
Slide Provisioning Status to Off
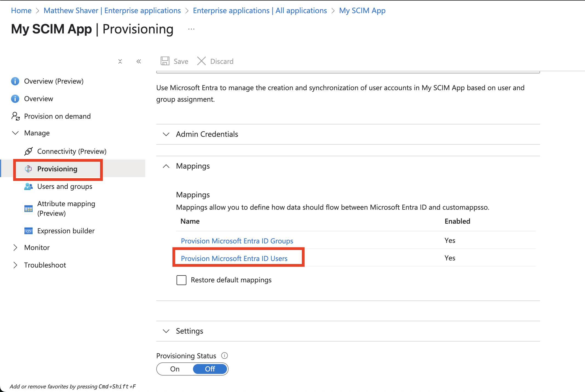point(210,369)
